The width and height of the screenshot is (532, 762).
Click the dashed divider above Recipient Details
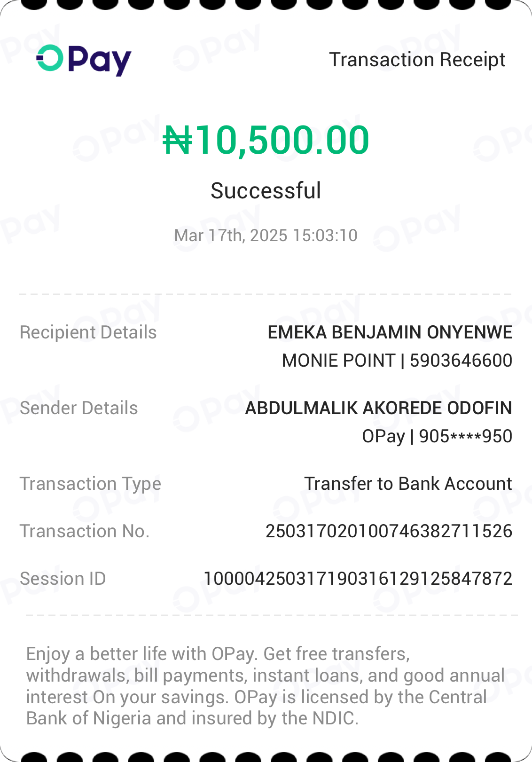click(x=266, y=294)
